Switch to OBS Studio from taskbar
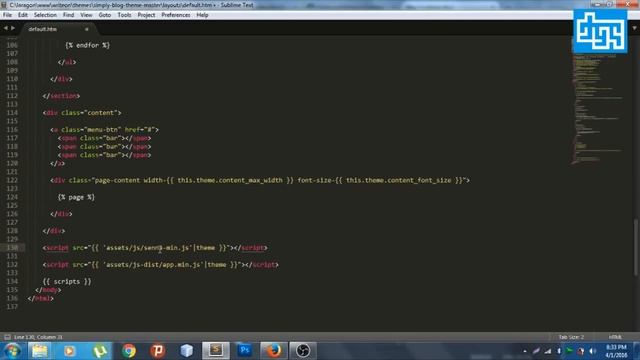 click(303, 351)
